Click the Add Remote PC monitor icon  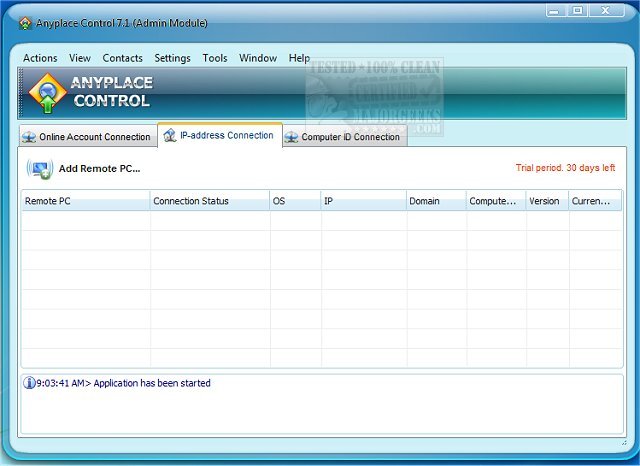point(40,169)
